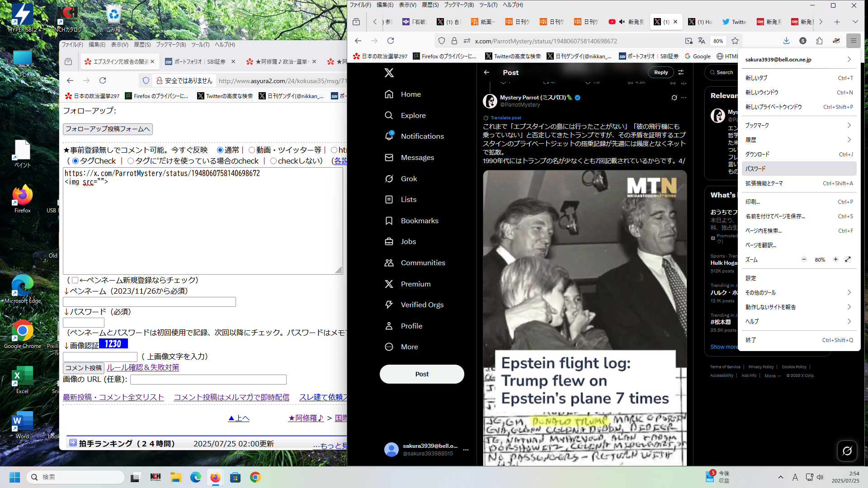868x488 pixels.
Task: Select the 通常 radio button
Action: (220, 150)
